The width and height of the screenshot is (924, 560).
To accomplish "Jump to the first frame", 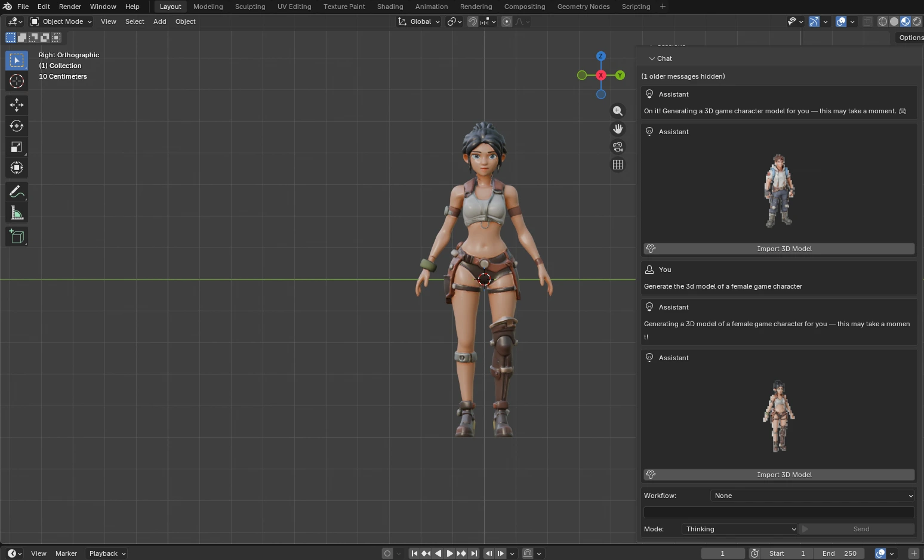I will click(x=414, y=553).
